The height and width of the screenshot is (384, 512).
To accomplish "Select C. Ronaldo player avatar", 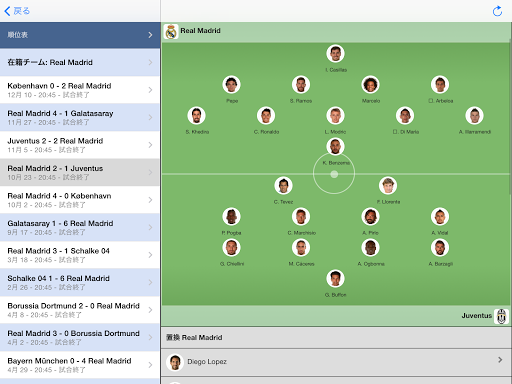I will point(266,115).
